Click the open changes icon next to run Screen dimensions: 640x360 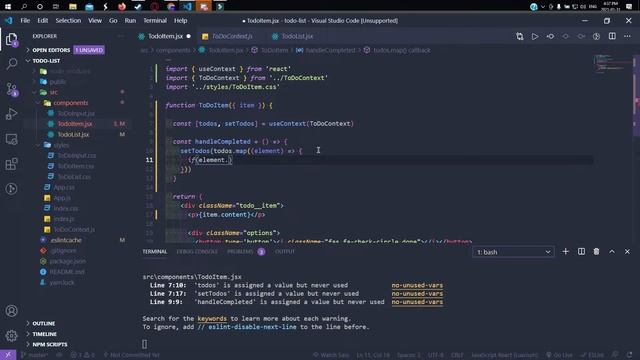point(550,36)
